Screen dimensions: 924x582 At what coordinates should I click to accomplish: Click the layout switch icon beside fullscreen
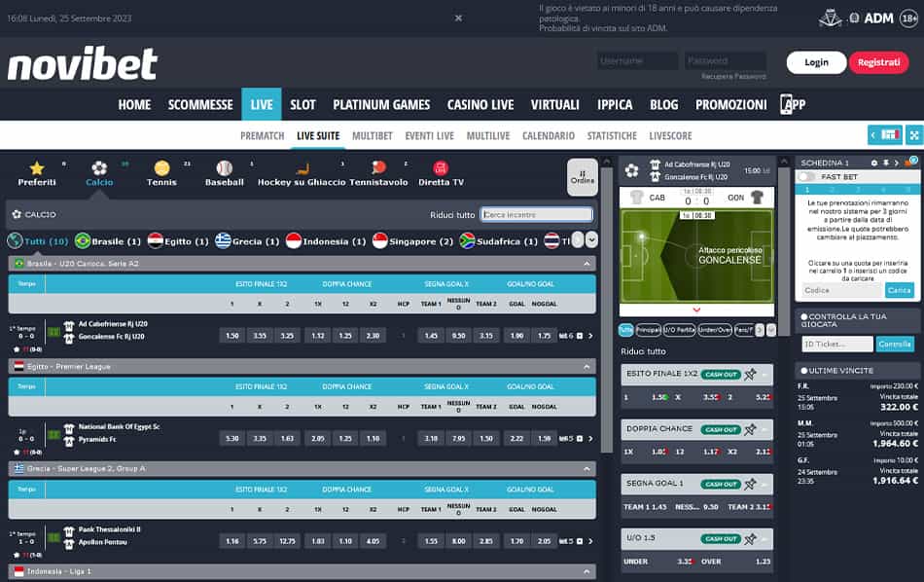click(885, 135)
